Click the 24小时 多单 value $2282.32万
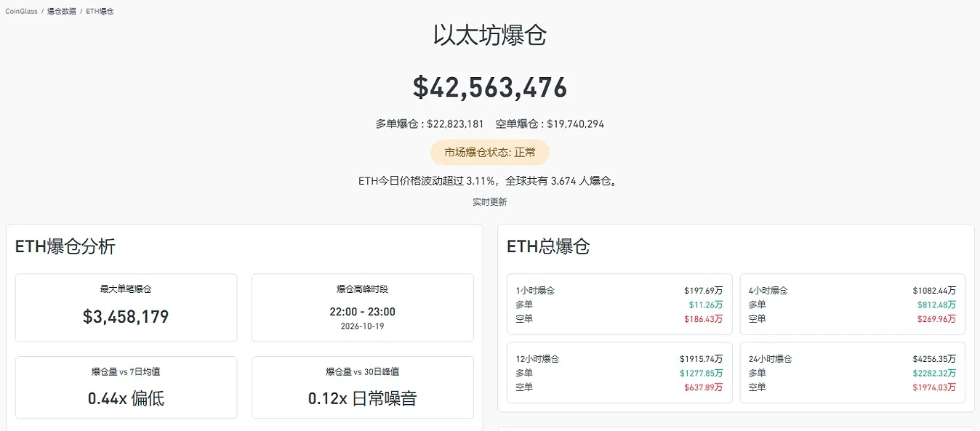 [934, 373]
